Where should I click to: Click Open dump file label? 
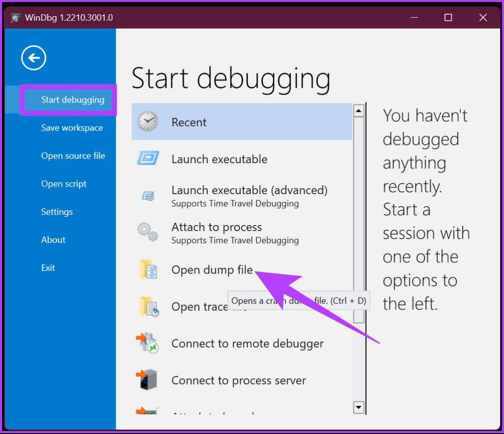[x=212, y=270]
